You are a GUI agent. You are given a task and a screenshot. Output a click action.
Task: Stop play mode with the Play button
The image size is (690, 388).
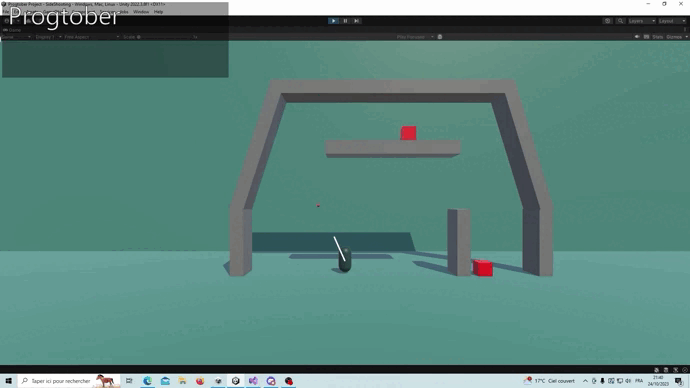(x=333, y=21)
